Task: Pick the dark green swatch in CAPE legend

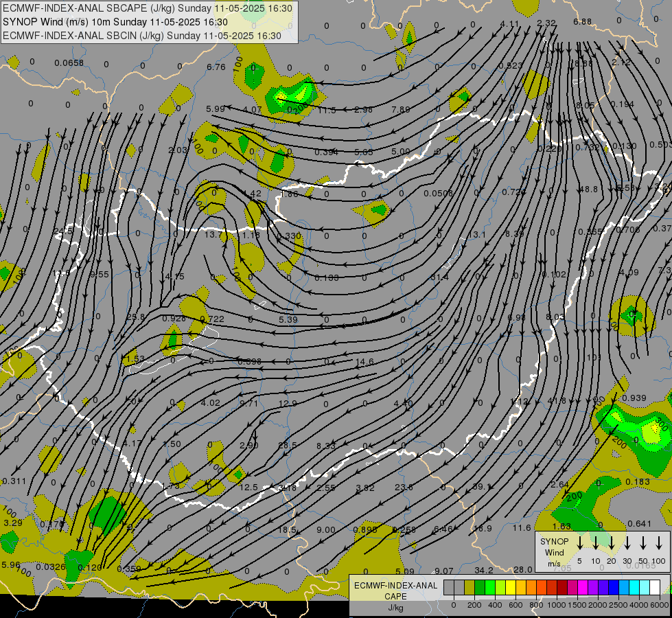Action: 480,588
